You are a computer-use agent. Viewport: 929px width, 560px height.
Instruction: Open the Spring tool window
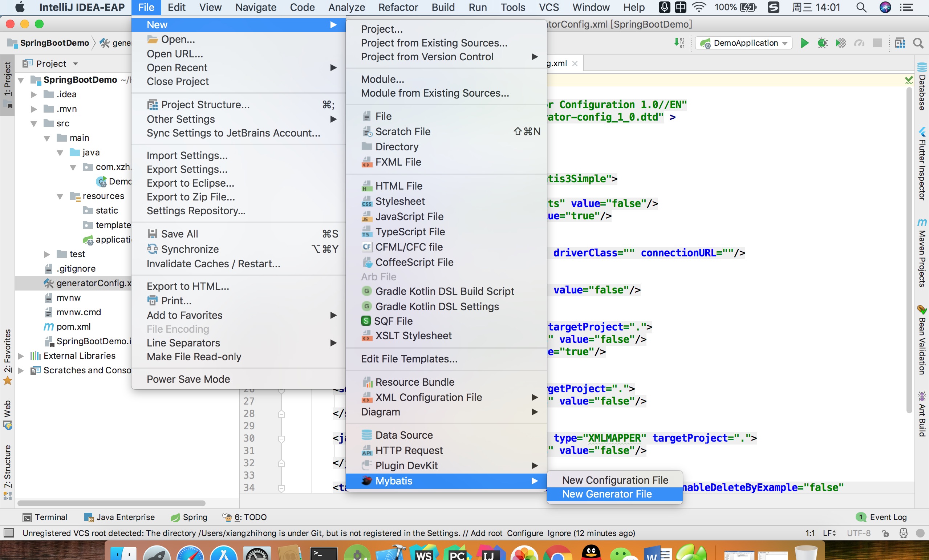[x=189, y=517]
